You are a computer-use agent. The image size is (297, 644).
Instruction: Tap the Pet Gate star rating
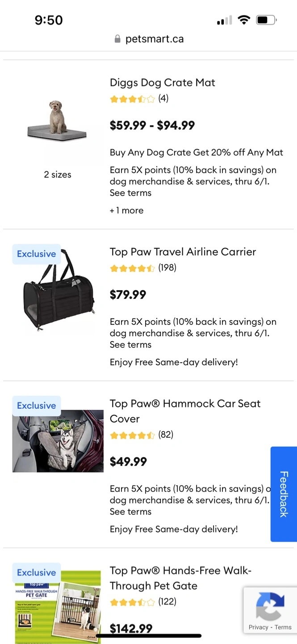tap(132, 602)
